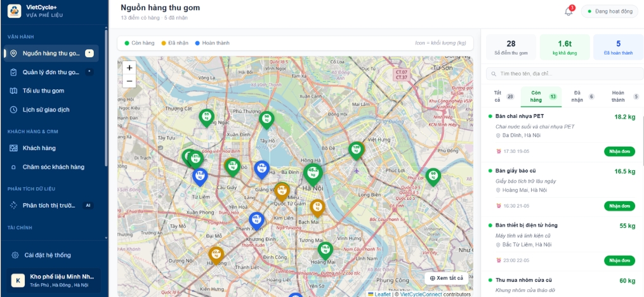Click Xem tất cả on the map
This screenshot has width=644, height=297.
point(446,278)
